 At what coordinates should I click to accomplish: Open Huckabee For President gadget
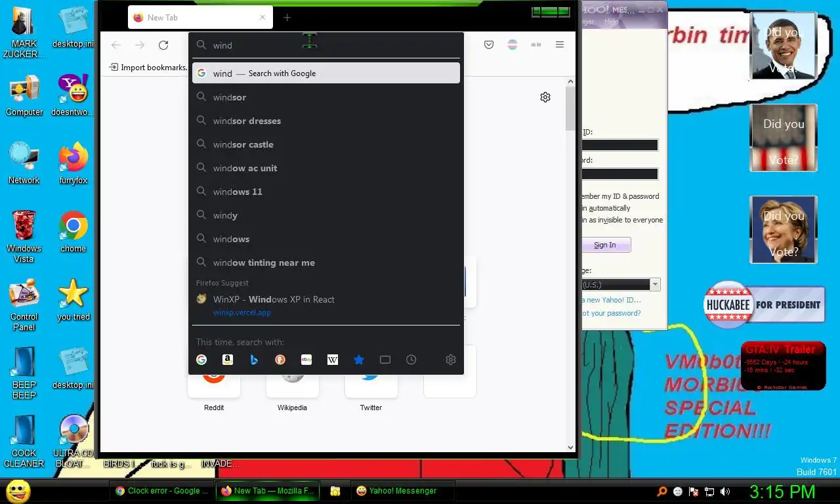(764, 304)
